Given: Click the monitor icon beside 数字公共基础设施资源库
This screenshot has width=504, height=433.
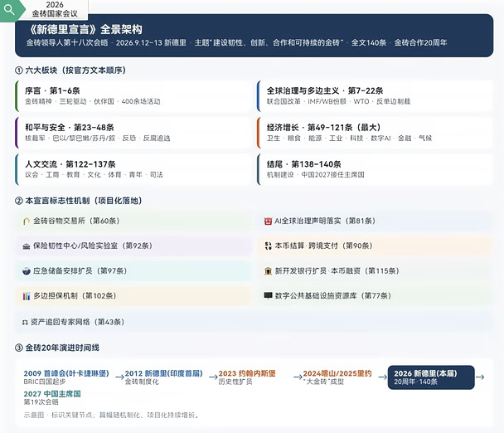Looking at the screenshot, I should (x=268, y=295).
